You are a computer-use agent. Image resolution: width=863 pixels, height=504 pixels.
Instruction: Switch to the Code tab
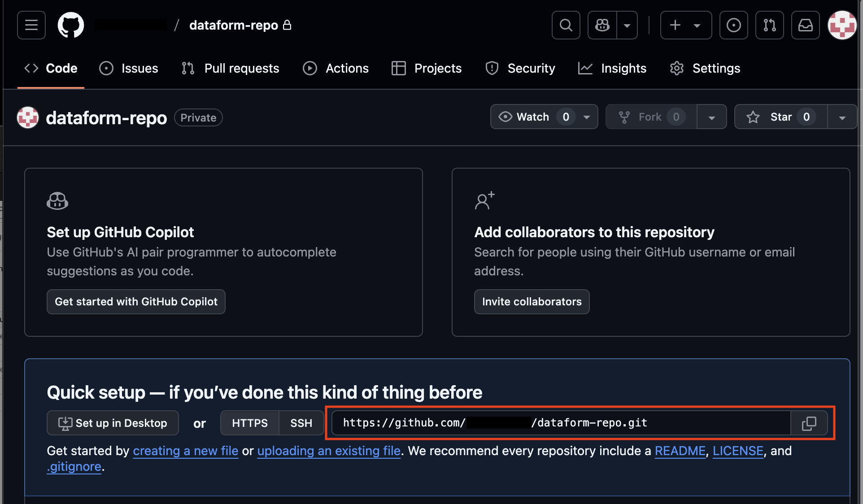51,68
